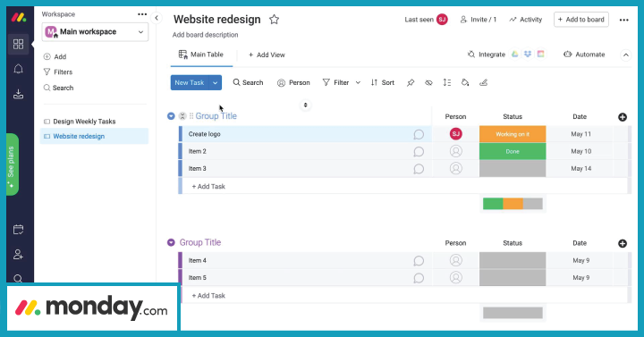Image resolution: width=644 pixels, height=337 pixels.
Task: Click Add to board button
Action: click(x=581, y=20)
